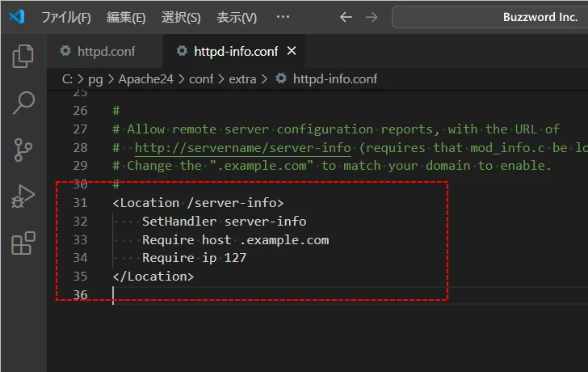Open the Source Control view icon
The height and width of the screenshot is (372, 588).
pos(23,150)
